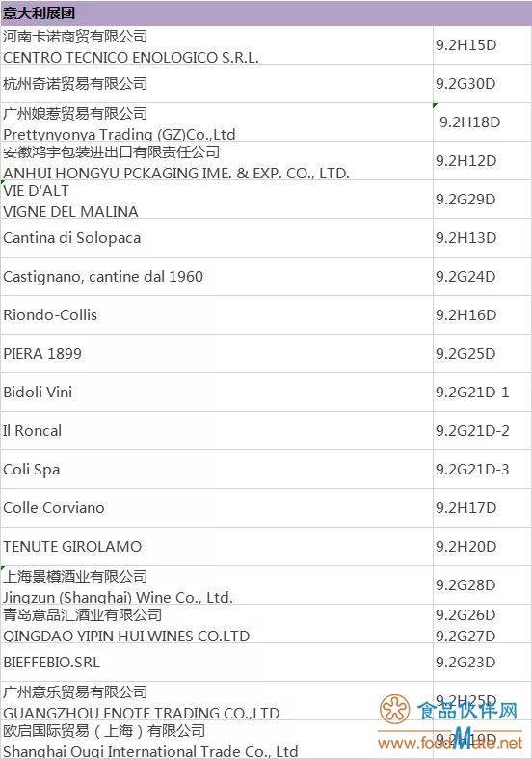Click green corner marker on VIE D'ALT cell

3,182
